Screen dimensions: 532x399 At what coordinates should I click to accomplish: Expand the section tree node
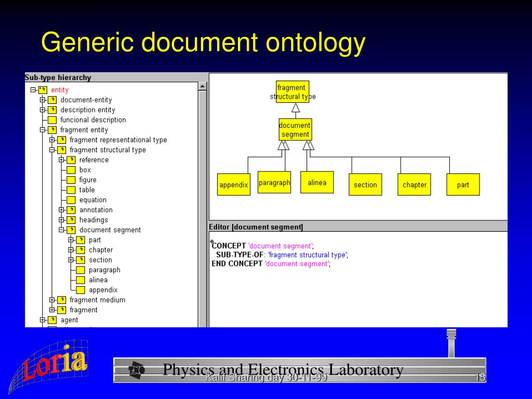[x=71, y=260]
